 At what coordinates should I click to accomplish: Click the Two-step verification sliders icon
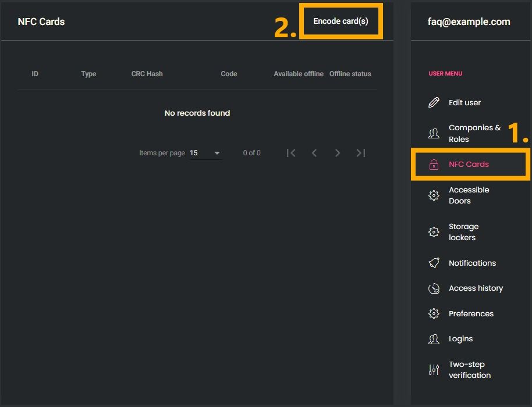click(x=434, y=370)
